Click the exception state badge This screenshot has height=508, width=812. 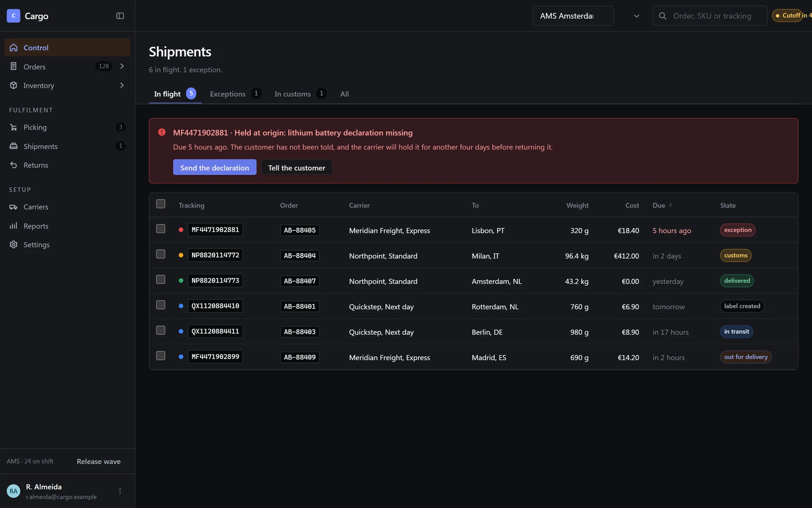(x=738, y=230)
